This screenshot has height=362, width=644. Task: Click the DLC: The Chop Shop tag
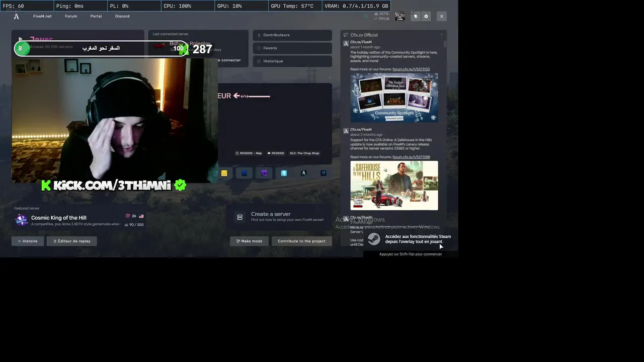click(304, 153)
